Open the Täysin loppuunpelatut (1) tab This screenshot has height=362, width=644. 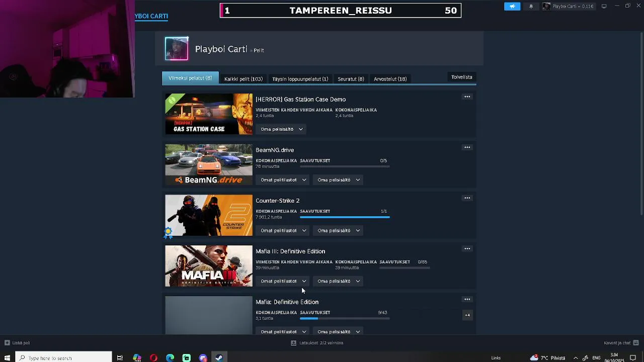(300, 79)
